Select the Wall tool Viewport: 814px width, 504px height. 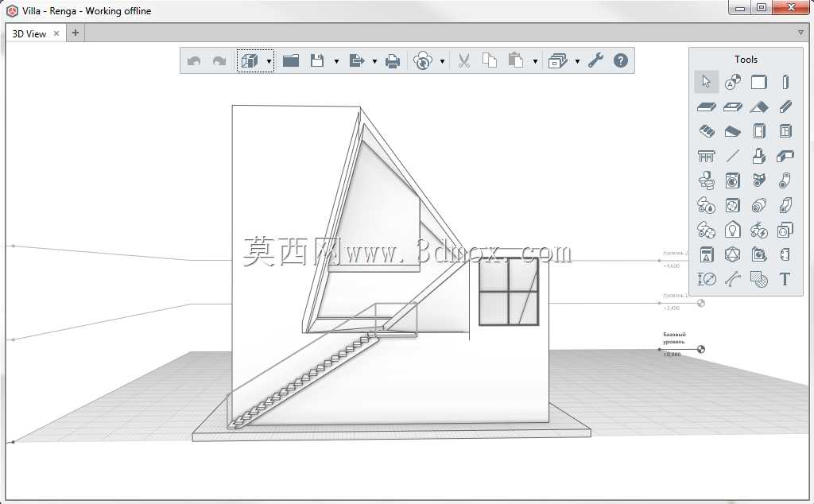pos(758,82)
